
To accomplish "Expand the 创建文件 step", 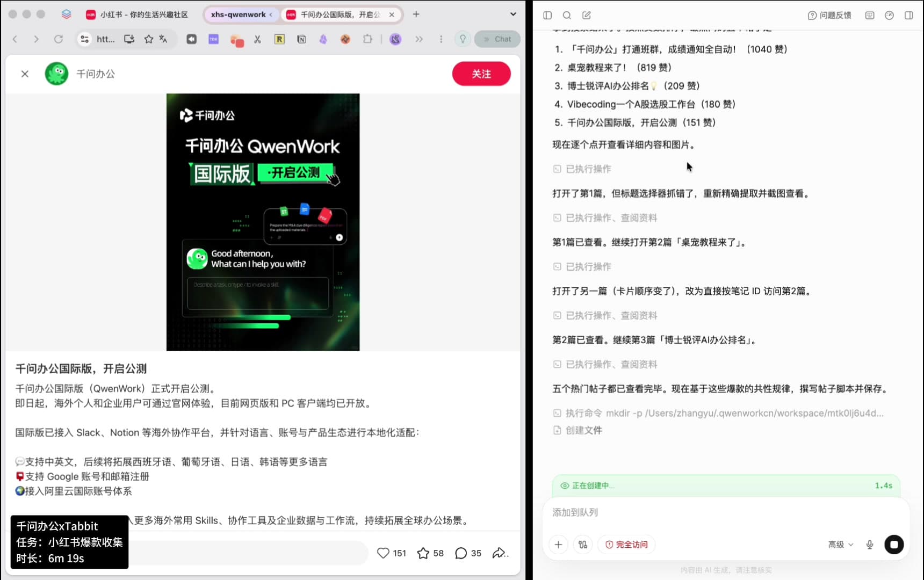I will tap(578, 430).
